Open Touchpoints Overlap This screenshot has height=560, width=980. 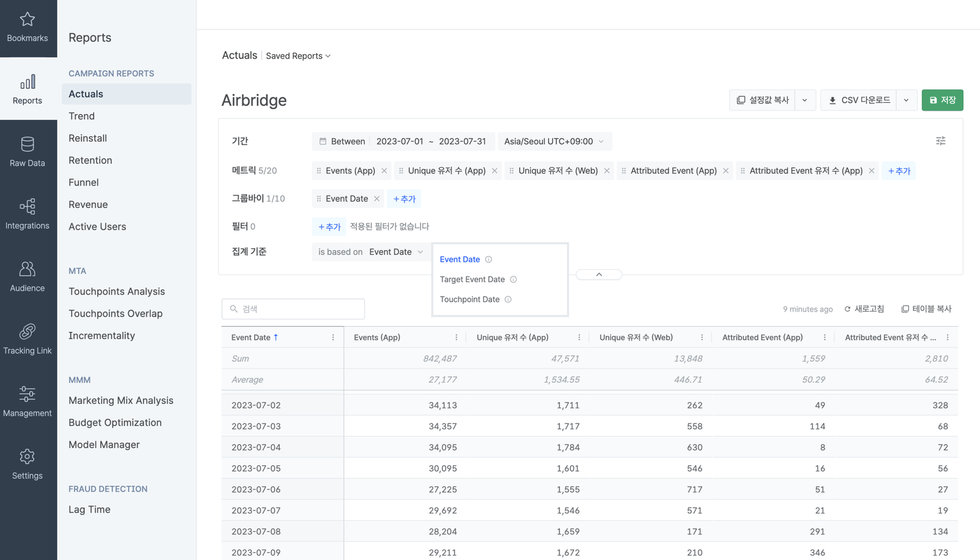tap(116, 314)
